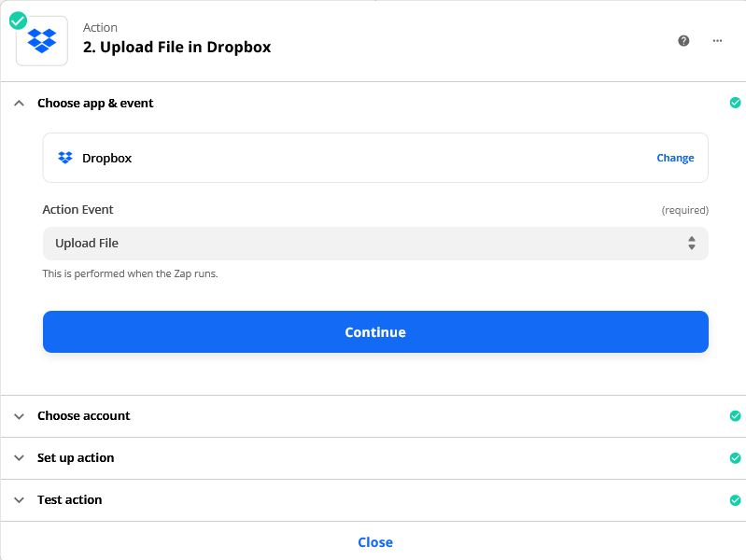Click green check beside Choose app & event
Image resolution: width=746 pixels, height=560 pixels.
click(x=735, y=103)
